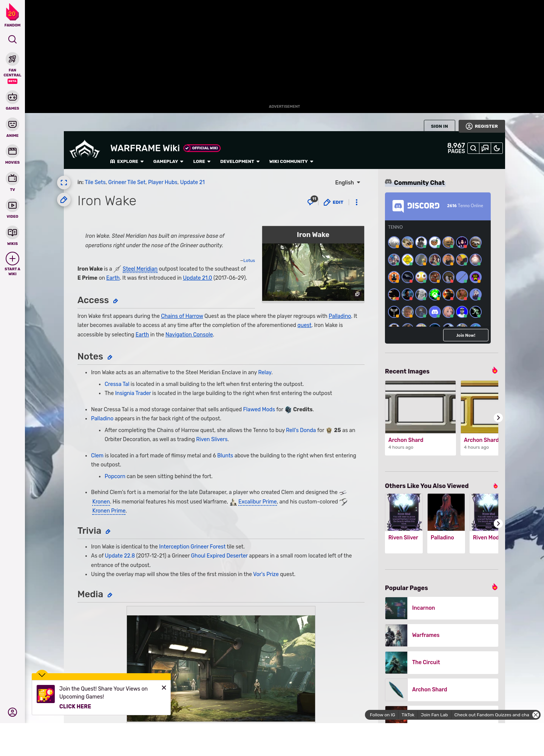Open the Tile Sets category link

(95, 182)
